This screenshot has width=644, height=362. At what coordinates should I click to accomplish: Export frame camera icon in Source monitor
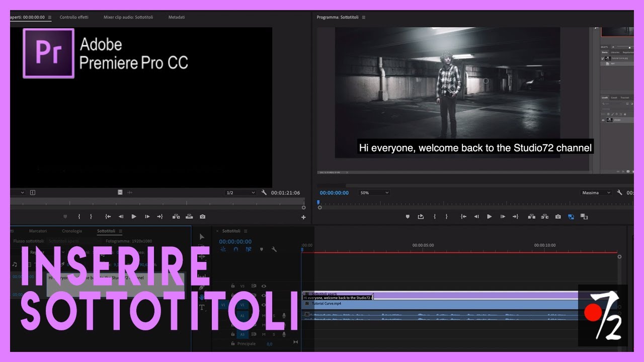tap(202, 217)
